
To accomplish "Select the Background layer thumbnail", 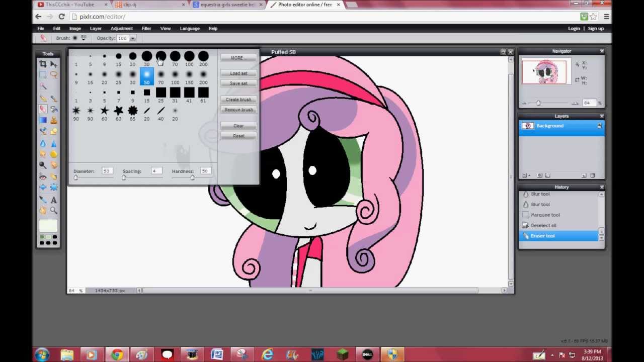I will (x=528, y=126).
